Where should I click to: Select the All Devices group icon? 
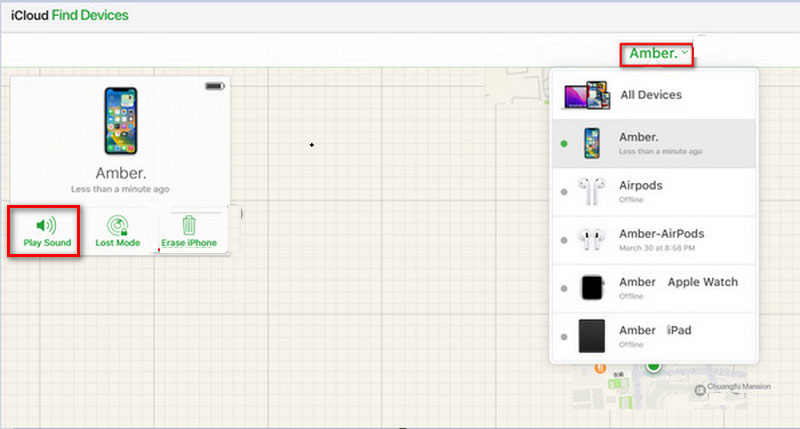pos(587,94)
